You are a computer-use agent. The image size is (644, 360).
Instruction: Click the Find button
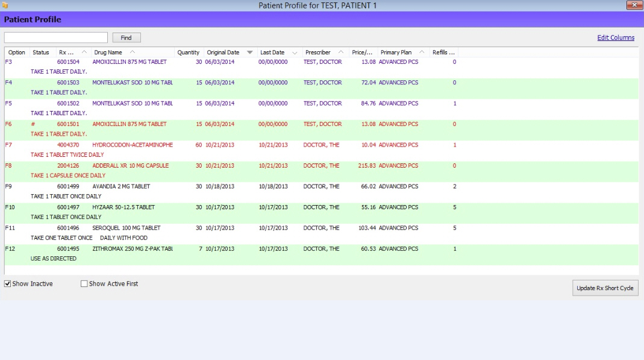point(127,38)
